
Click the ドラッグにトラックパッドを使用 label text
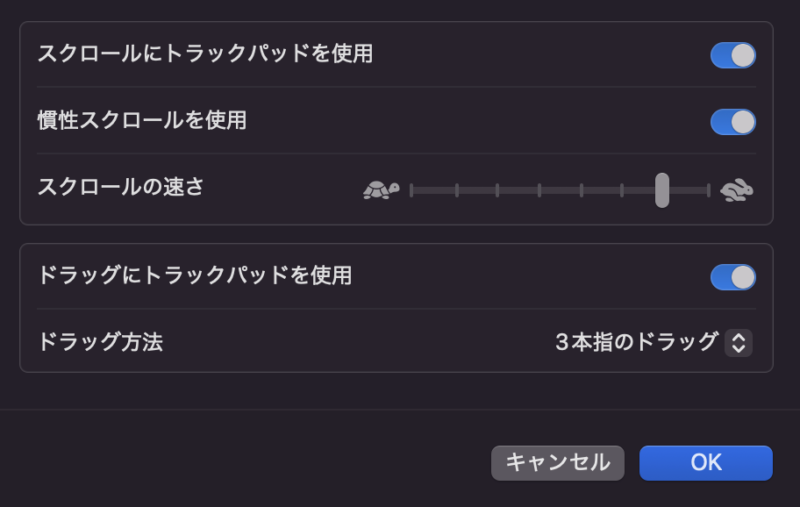(x=195, y=275)
